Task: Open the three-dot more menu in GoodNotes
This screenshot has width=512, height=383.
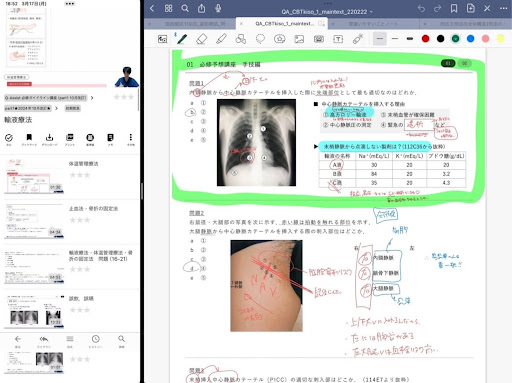Action: tap(503, 8)
